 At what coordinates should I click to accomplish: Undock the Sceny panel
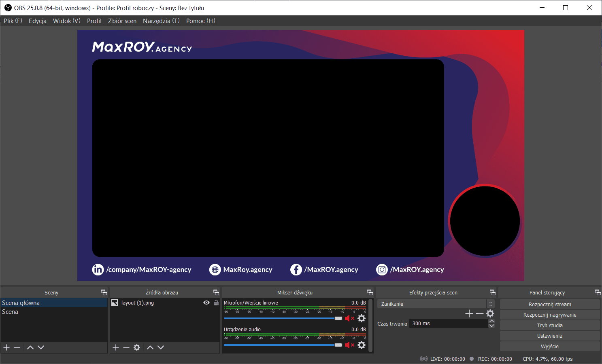coord(104,292)
